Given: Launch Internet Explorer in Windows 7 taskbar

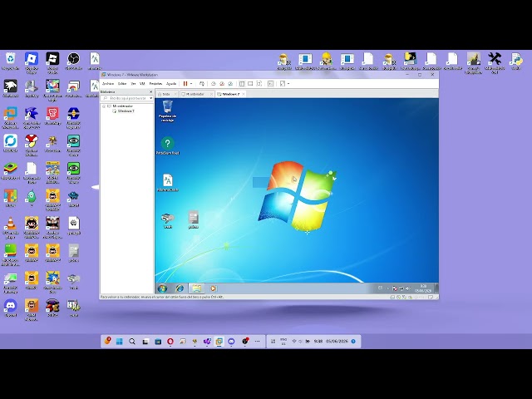Looking at the screenshot, I should pyautogui.click(x=180, y=288).
